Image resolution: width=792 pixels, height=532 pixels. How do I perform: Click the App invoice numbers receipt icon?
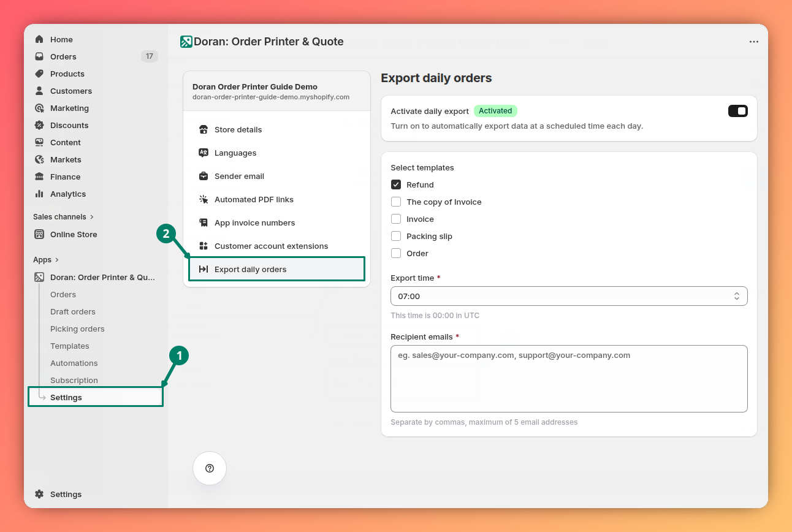pos(204,222)
